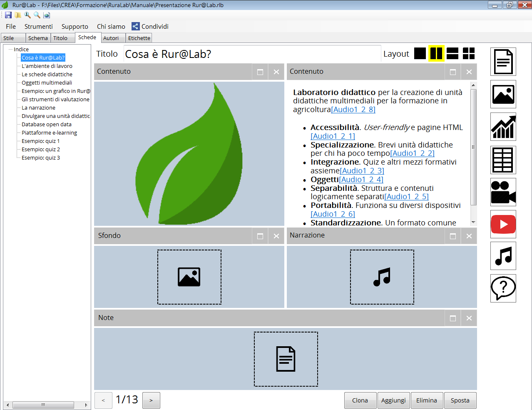The width and height of the screenshot is (532, 410).
Task: Maximize the Contenuto panel with text
Action: coord(453,72)
